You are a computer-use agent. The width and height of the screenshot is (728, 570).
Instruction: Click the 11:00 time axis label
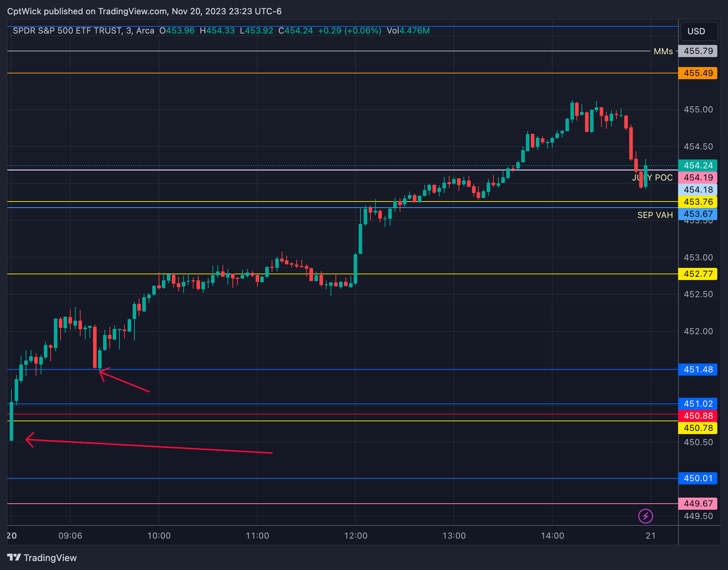(x=257, y=536)
